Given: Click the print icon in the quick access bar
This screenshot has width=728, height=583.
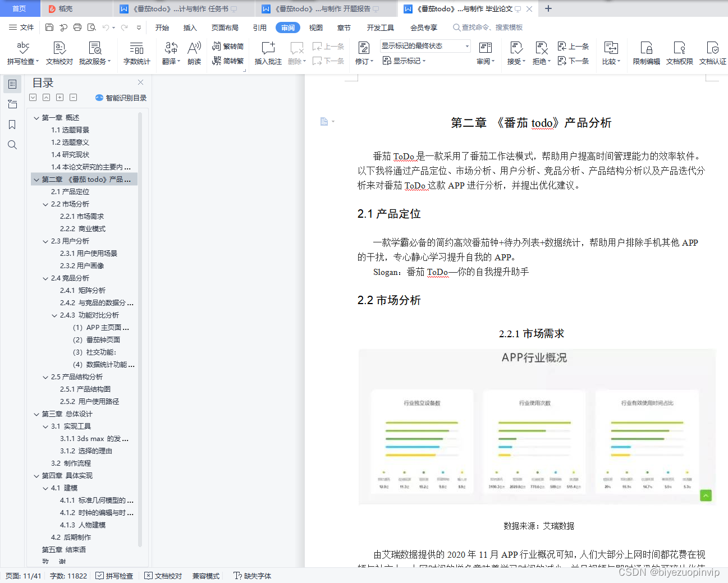Looking at the screenshot, I should point(77,27).
